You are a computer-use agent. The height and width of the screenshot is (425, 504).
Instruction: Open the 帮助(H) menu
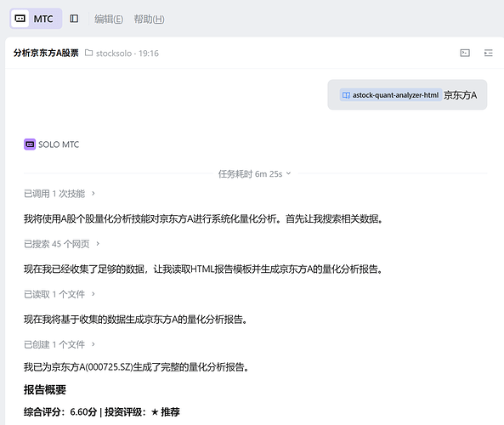click(149, 20)
